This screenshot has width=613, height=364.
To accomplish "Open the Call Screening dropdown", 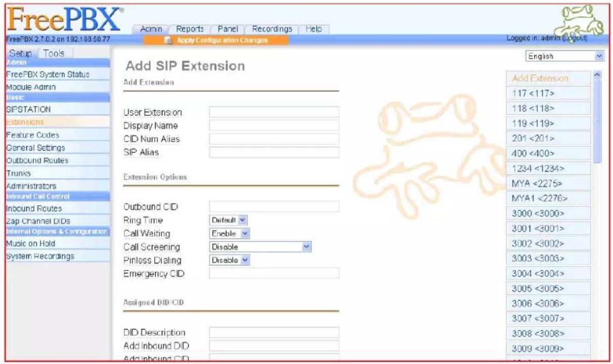I will [x=260, y=247].
